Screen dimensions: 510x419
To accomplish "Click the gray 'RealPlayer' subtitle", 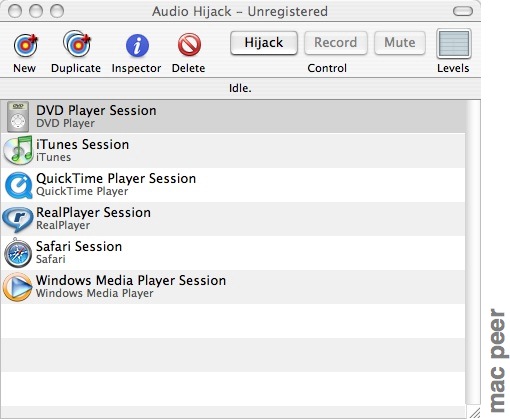I will (x=63, y=225).
